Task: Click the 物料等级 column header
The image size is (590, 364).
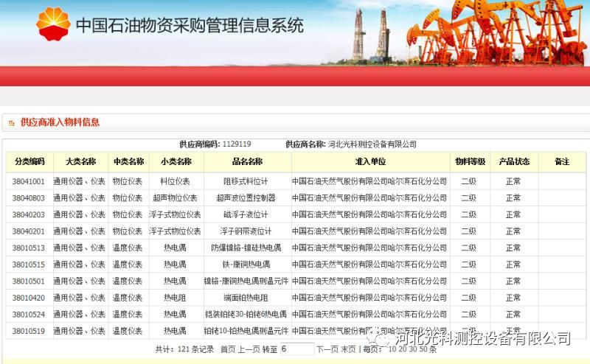Action: click(x=470, y=161)
